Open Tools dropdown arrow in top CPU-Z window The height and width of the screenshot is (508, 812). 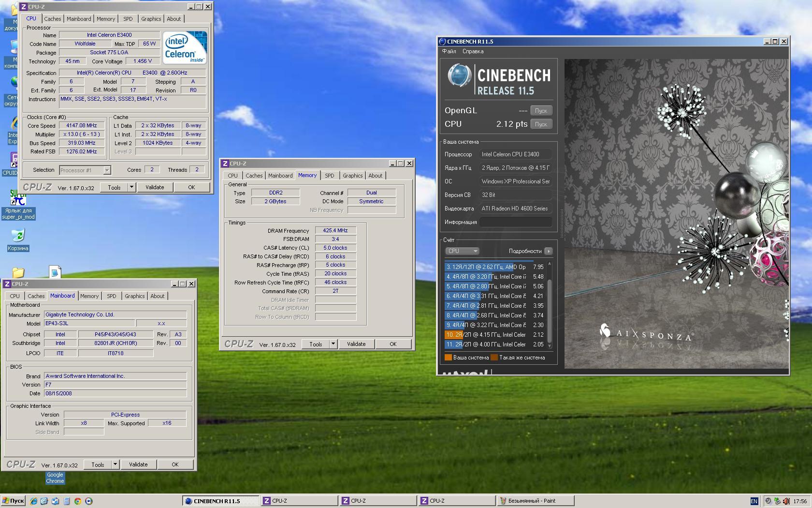(131, 187)
